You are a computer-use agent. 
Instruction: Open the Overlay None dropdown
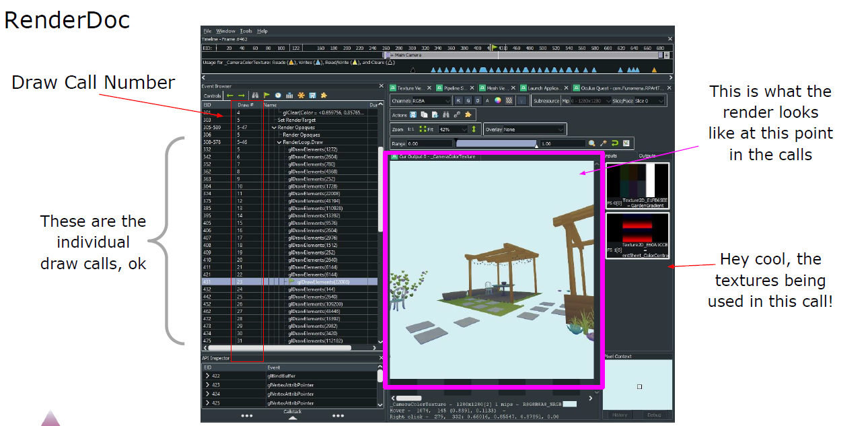pyautogui.click(x=534, y=129)
